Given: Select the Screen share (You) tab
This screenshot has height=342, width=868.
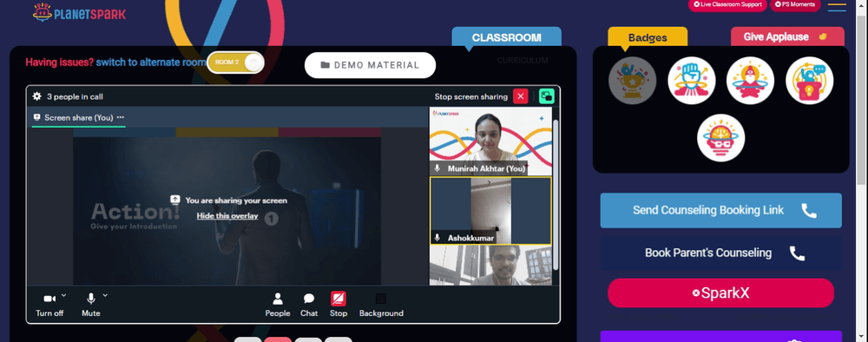Looking at the screenshot, I should tap(79, 117).
